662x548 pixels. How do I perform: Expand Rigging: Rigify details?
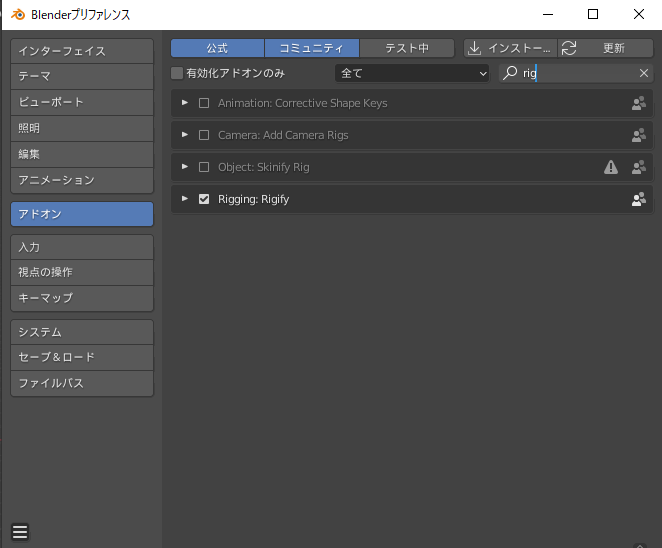[x=184, y=198]
